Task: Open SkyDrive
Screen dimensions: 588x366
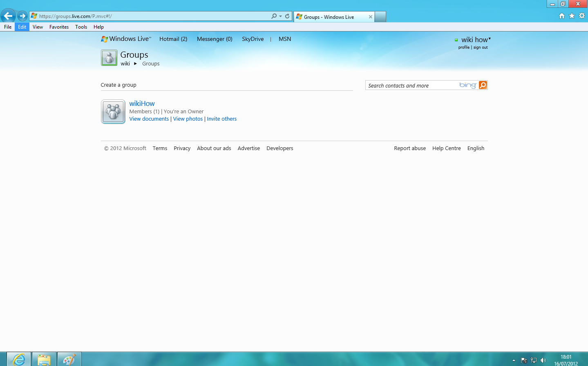Action: point(253,39)
